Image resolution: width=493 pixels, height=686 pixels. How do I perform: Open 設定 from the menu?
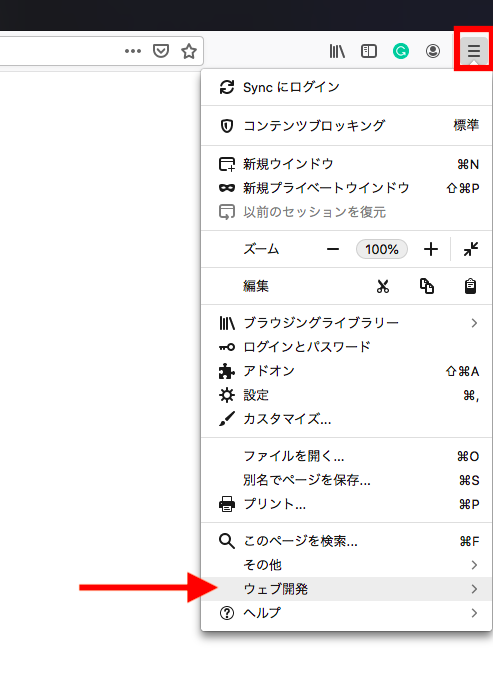(x=346, y=396)
